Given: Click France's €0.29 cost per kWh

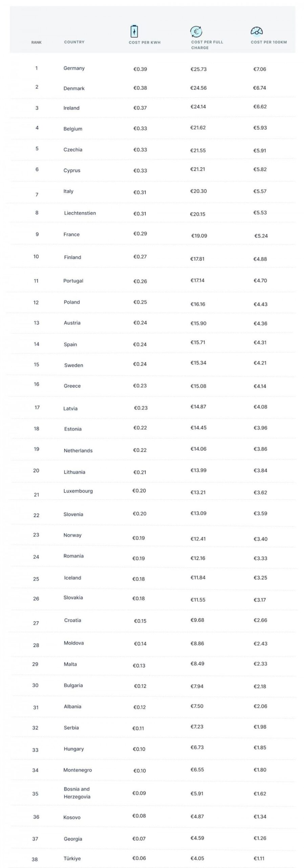Looking at the screenshot, I should [140, 234].
